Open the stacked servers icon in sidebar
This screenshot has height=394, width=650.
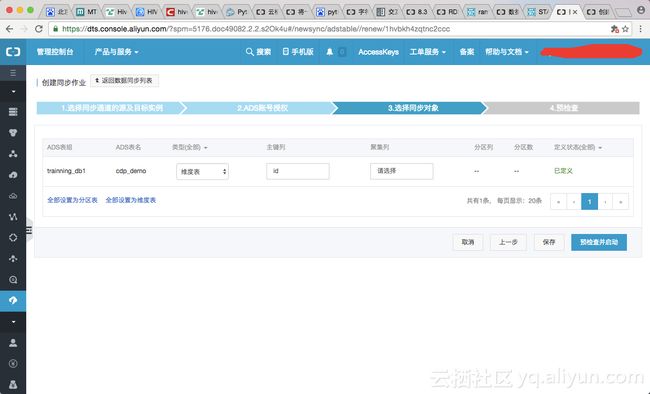coord(13,112)
